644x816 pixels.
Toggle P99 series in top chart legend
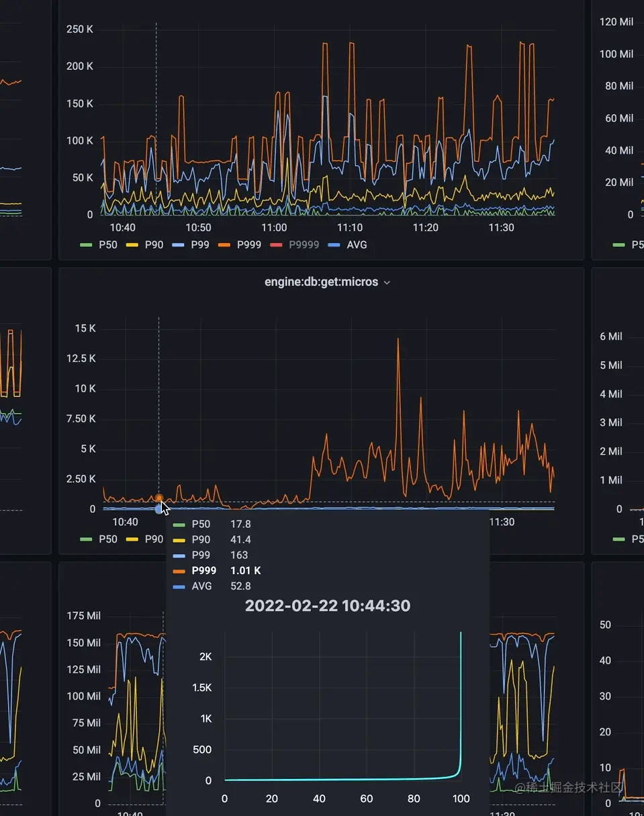pos(191,244)
